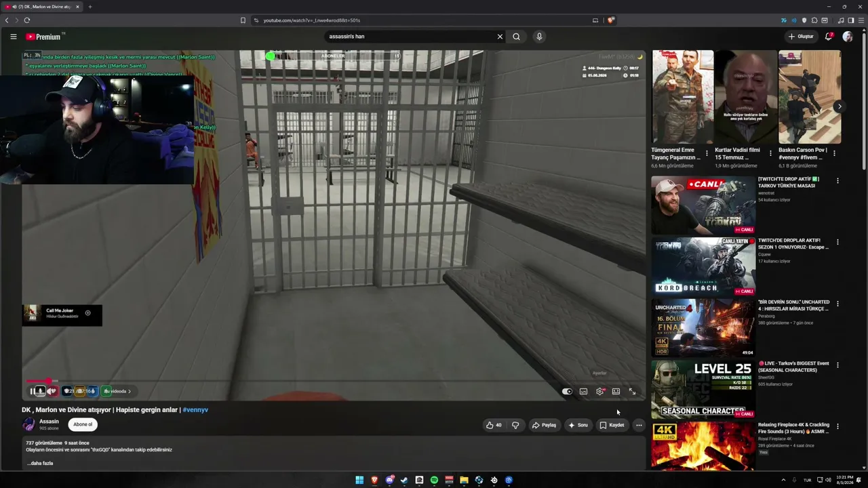
Task: Reload the current page
Action: (27, 20)
